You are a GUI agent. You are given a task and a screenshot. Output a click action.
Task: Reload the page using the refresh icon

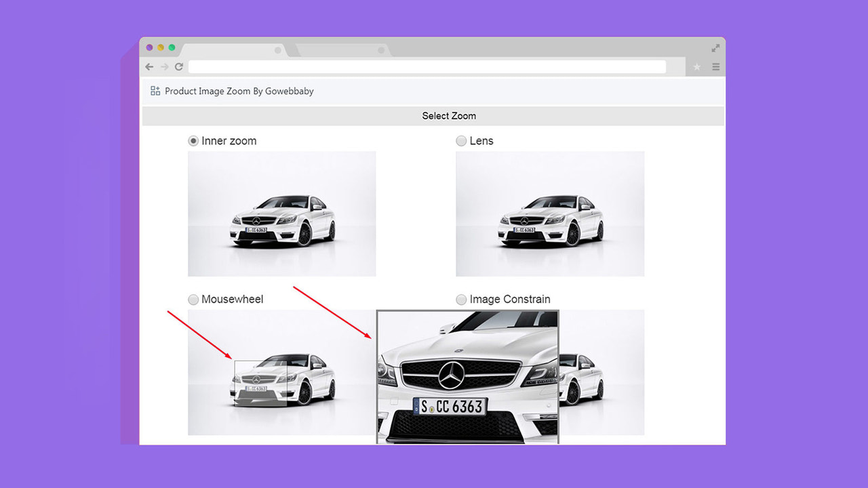pos(178,66)
